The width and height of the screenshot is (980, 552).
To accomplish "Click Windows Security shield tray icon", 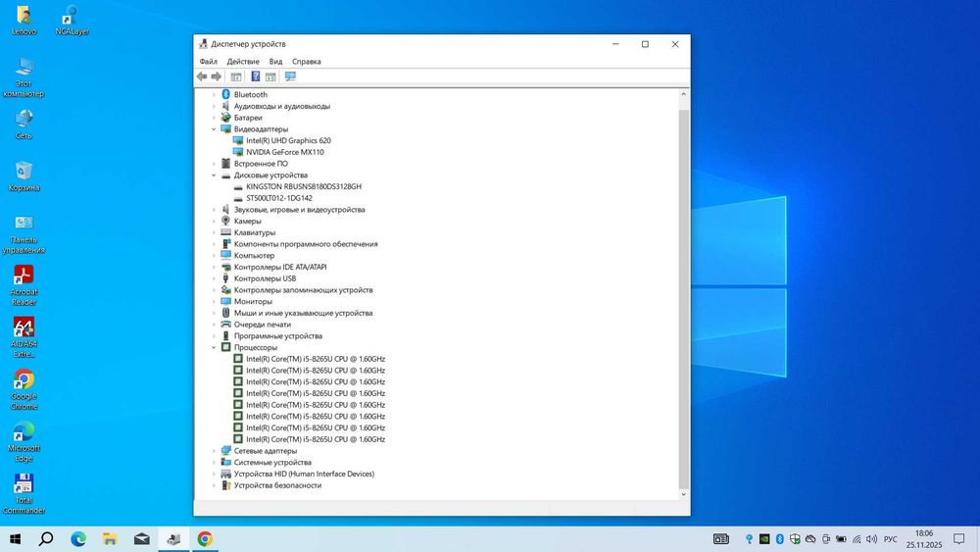I will tap(795, 539).
